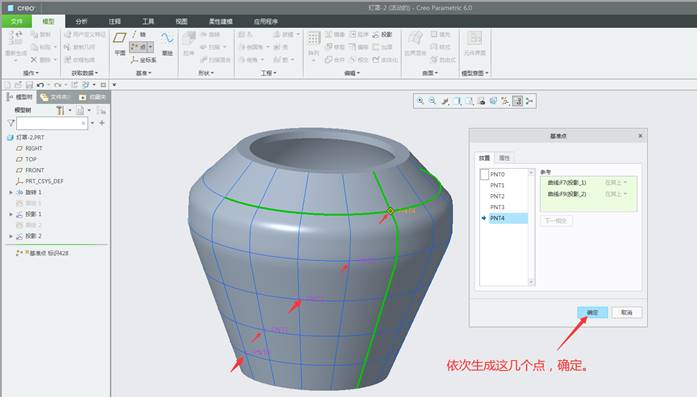Open the 柔性建模 ribbon tab

[x=221, y=21]
